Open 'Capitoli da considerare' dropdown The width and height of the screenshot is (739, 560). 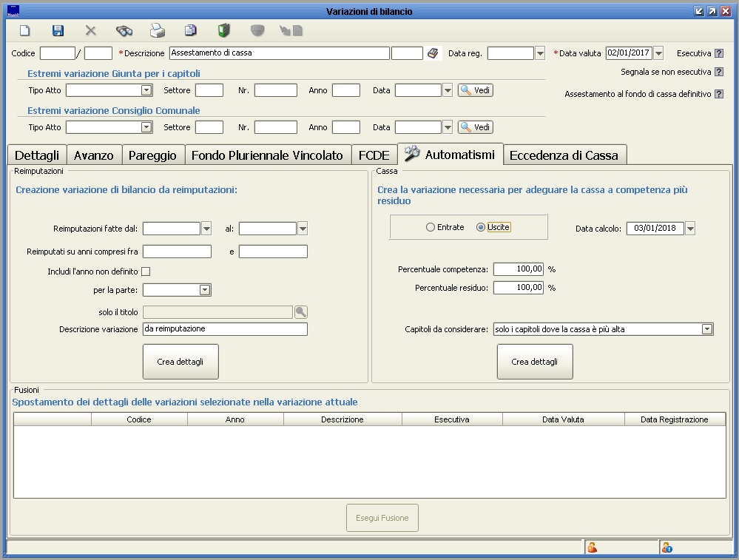pos(706,329)
